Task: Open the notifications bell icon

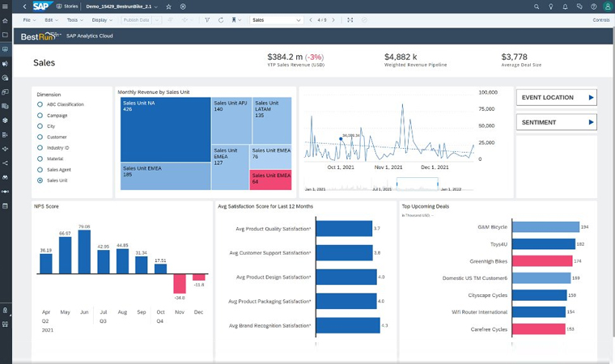Action: coord(566,6)
